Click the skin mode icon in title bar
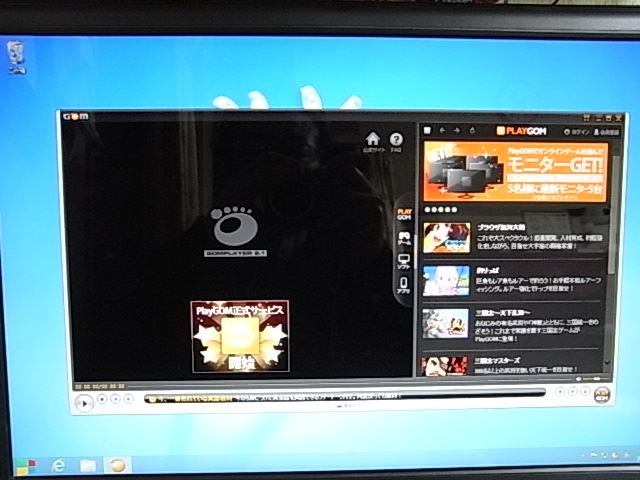 pos(587,118)
